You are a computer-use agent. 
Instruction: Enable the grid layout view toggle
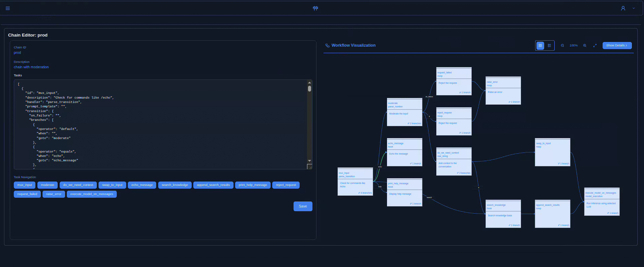point(540,46)
